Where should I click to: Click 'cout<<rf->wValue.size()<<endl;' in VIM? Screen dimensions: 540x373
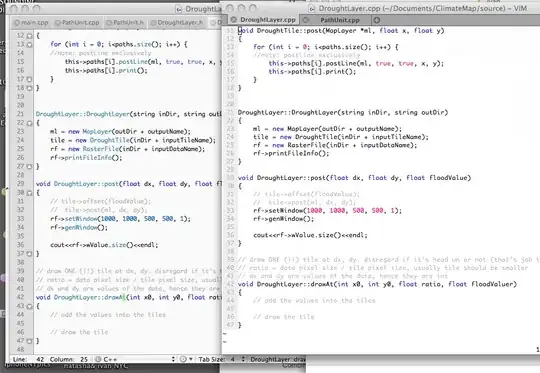tap(310, 235)
